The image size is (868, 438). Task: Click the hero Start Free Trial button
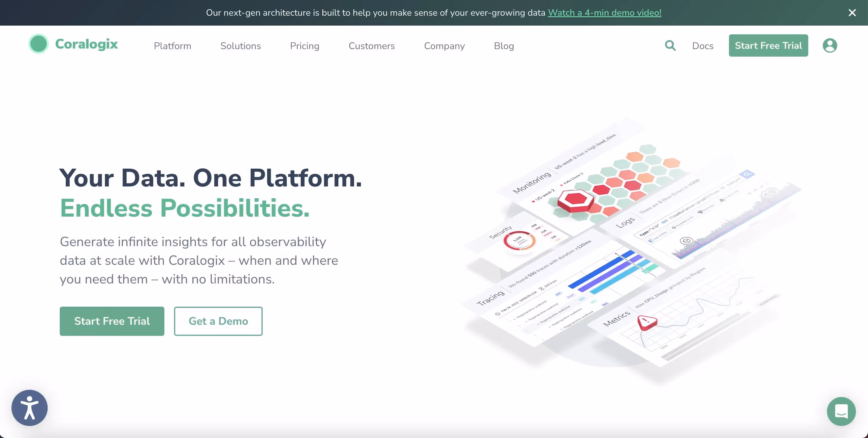(112, 321)
